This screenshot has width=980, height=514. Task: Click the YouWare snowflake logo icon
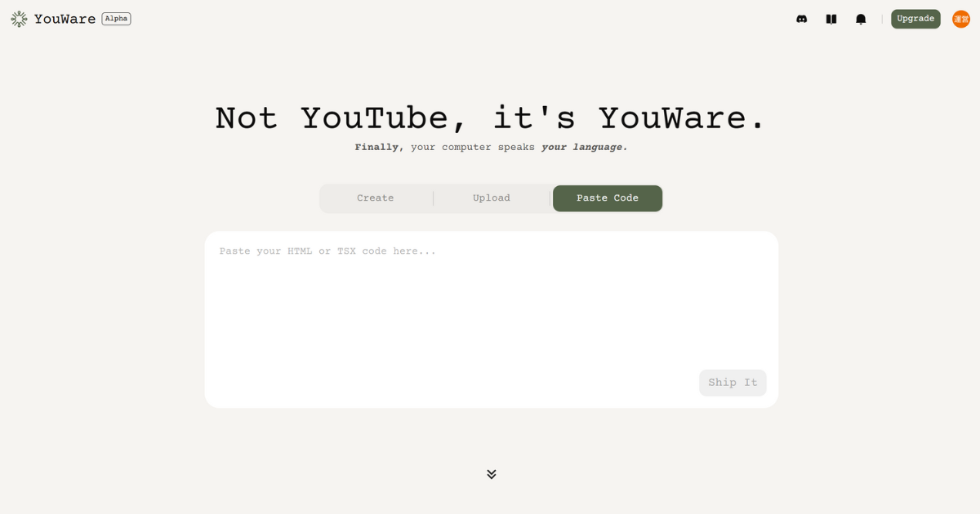(19, 19)
